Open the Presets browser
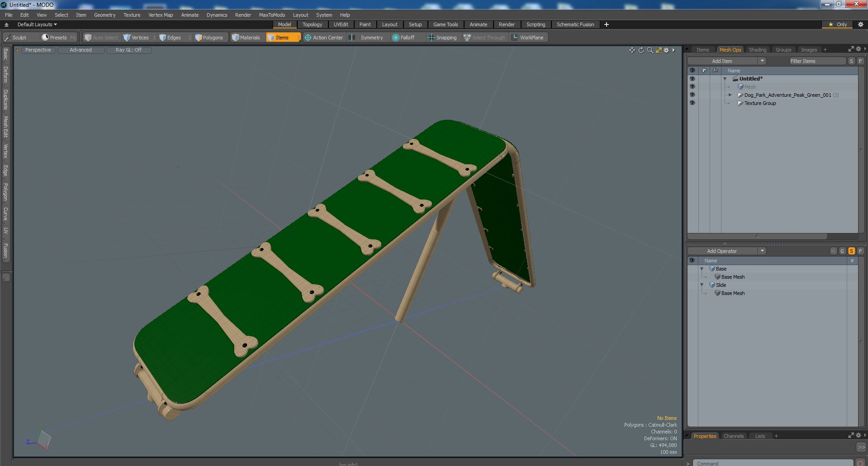868x466 pixels. click(58, 38)
